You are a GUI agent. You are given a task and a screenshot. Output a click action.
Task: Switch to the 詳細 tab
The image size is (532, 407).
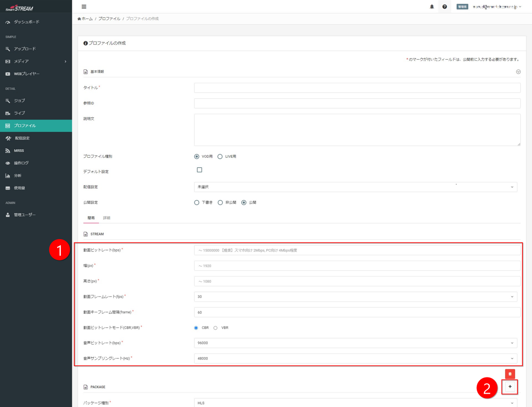(107, 218)
